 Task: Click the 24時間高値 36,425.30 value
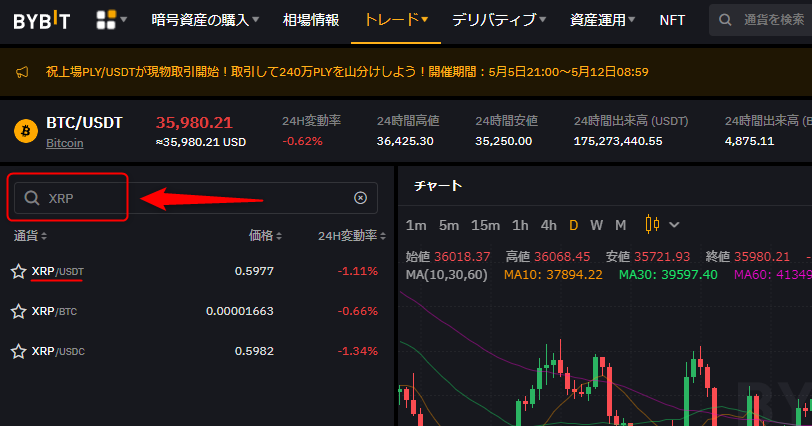tap(405, 141)
